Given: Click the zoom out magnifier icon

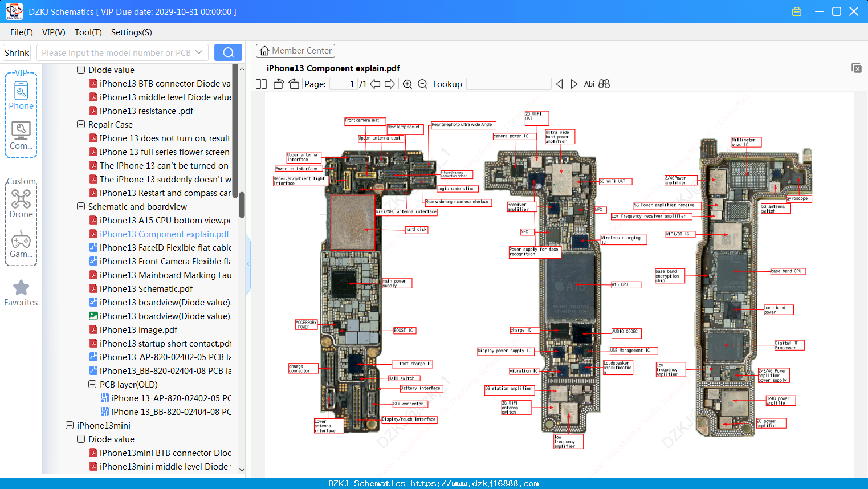Looking at the screenshot, I should pyautogui.click(x=422, y=84).
